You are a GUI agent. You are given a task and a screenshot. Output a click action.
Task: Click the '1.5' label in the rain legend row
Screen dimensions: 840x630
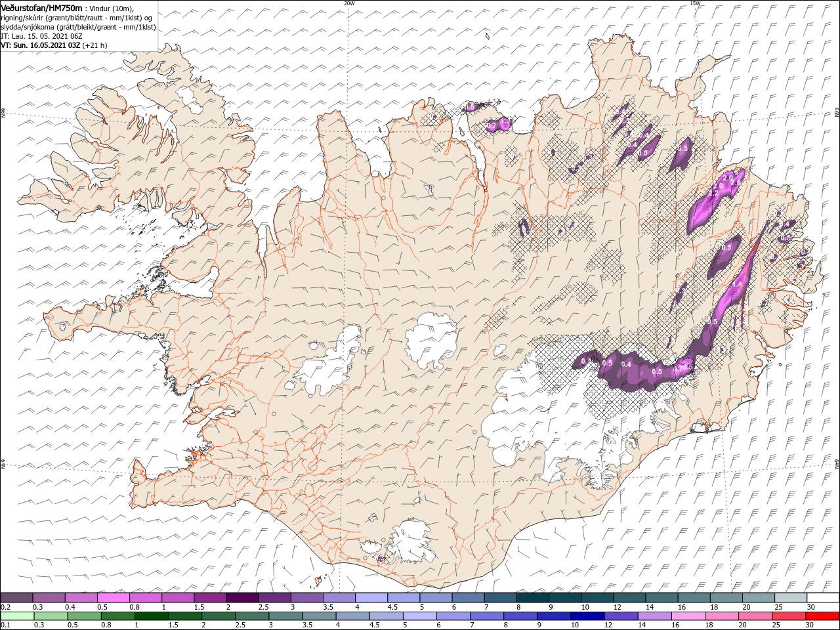click(x=174, y=624)
